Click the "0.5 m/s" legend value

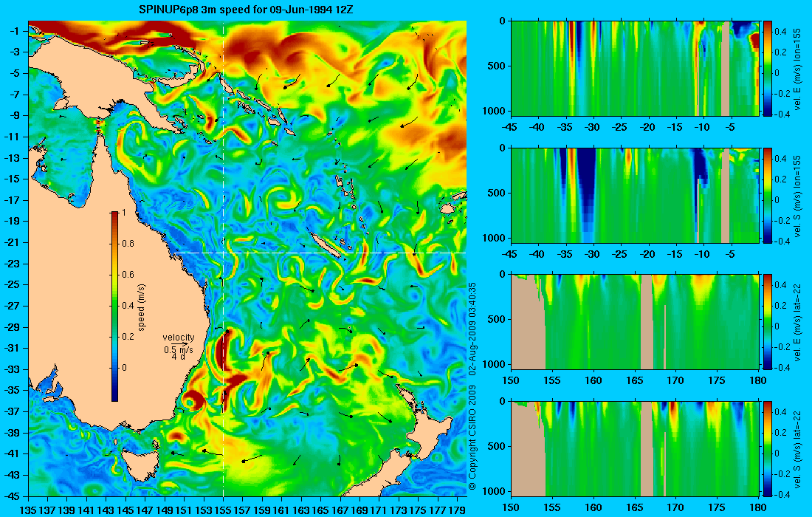coord(178,349)
